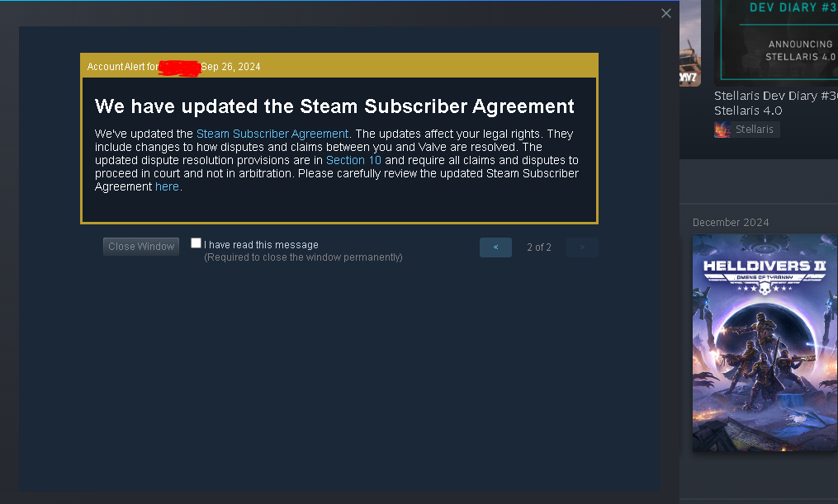838x504 pixels.
Task: Click the December 2024 section heading
Action: coord(731,223)
